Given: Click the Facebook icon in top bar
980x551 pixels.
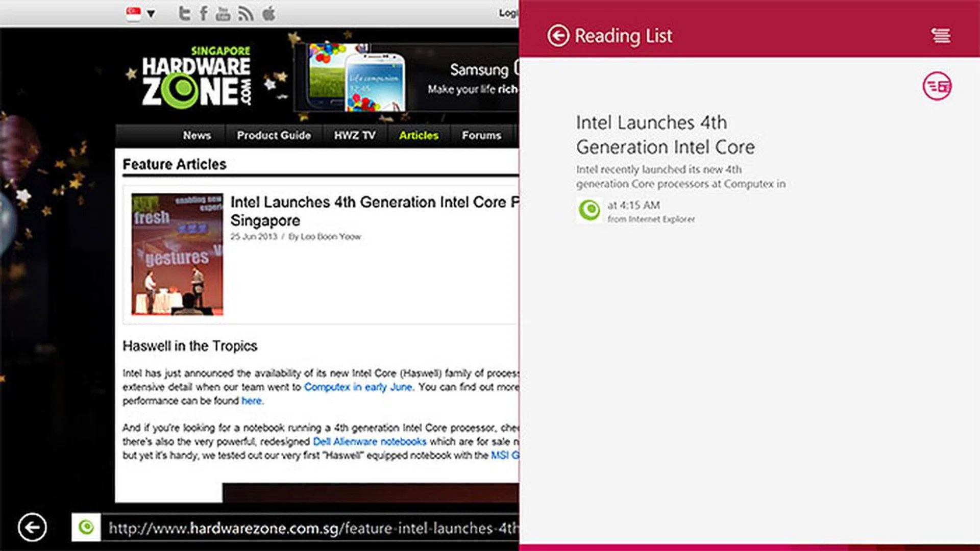Looking at the screenshot, I should coord(204,13).
